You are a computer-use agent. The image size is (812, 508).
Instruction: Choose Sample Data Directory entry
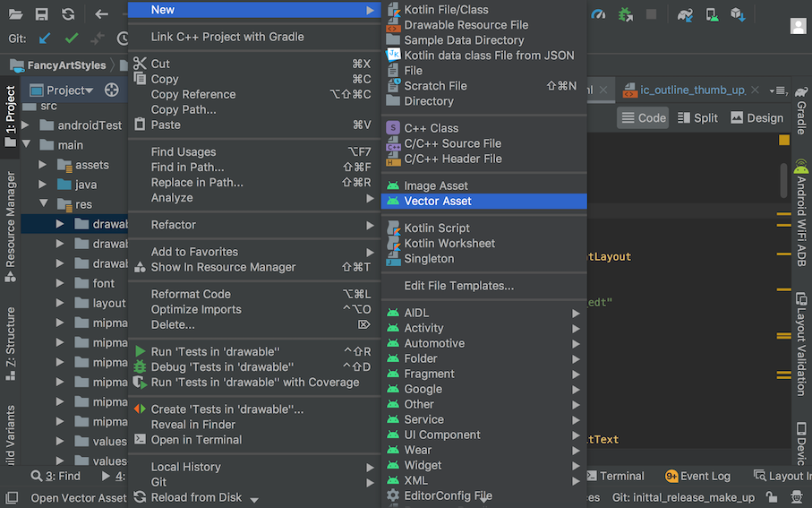click(x=483, y=40)
